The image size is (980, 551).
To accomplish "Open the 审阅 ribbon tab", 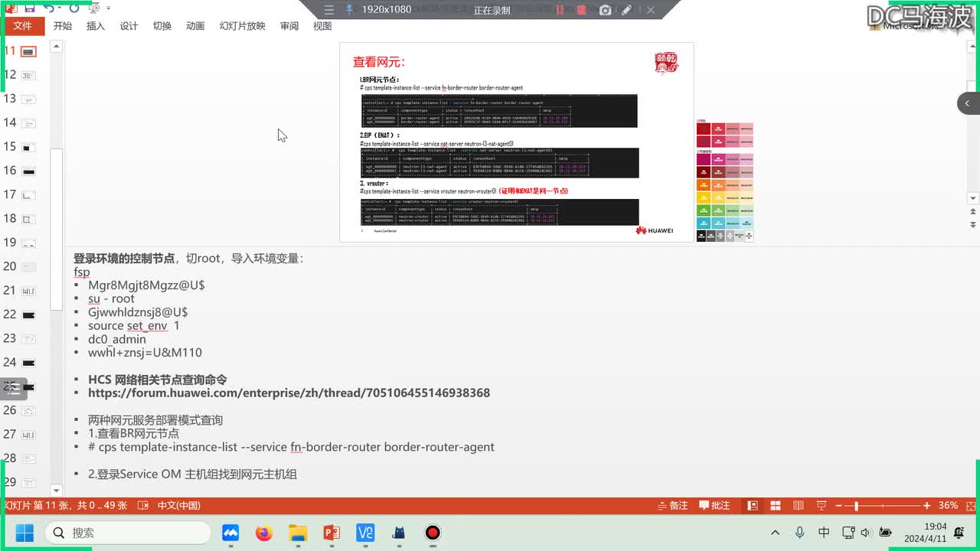I will coord(289,26).
